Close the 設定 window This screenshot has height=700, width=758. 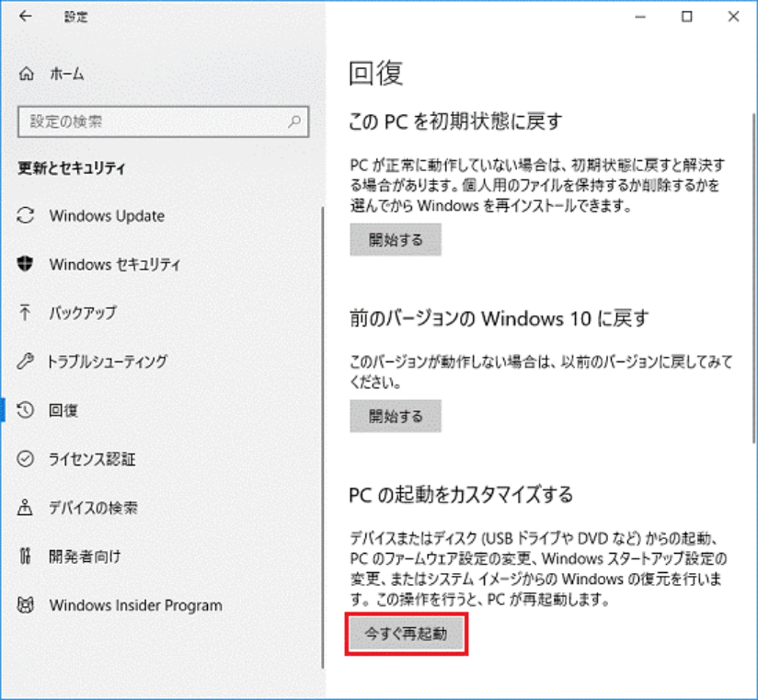click(x=733, y=17)
